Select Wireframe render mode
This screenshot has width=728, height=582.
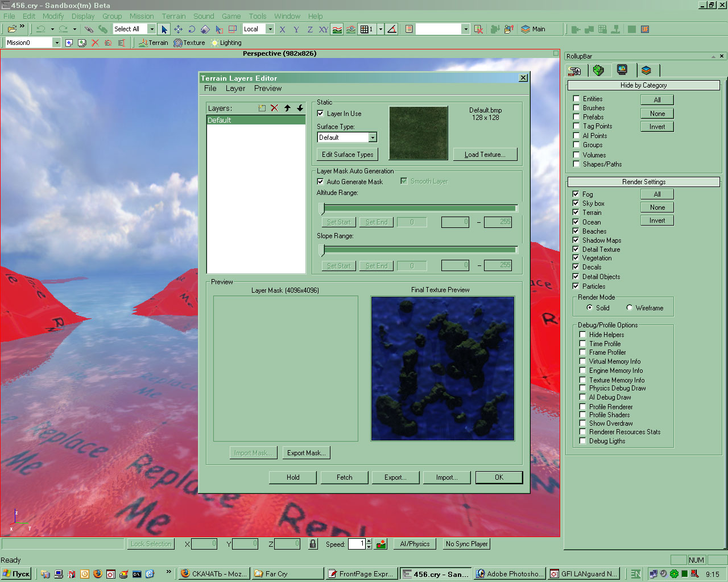click(x=629, y=308)
